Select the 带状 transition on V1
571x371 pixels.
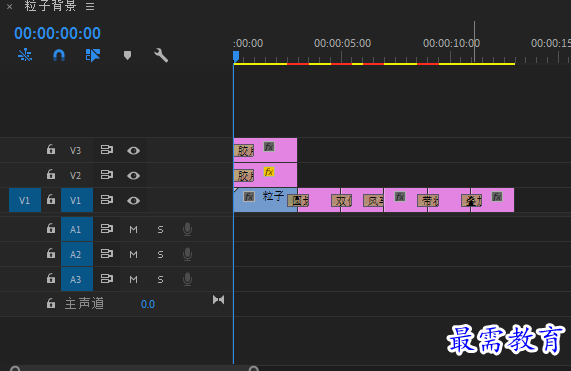pyautogui.click(x=428, y=200)
